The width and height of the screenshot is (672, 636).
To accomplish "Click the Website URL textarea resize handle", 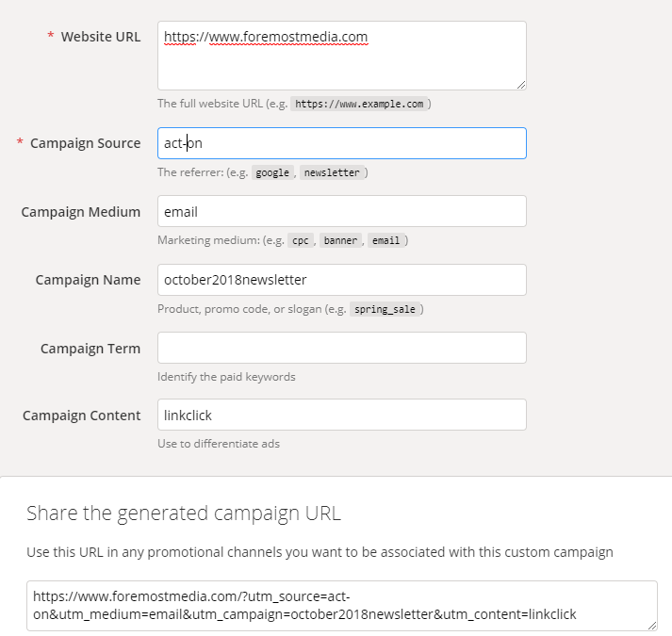I will click(x=521, y=85).
